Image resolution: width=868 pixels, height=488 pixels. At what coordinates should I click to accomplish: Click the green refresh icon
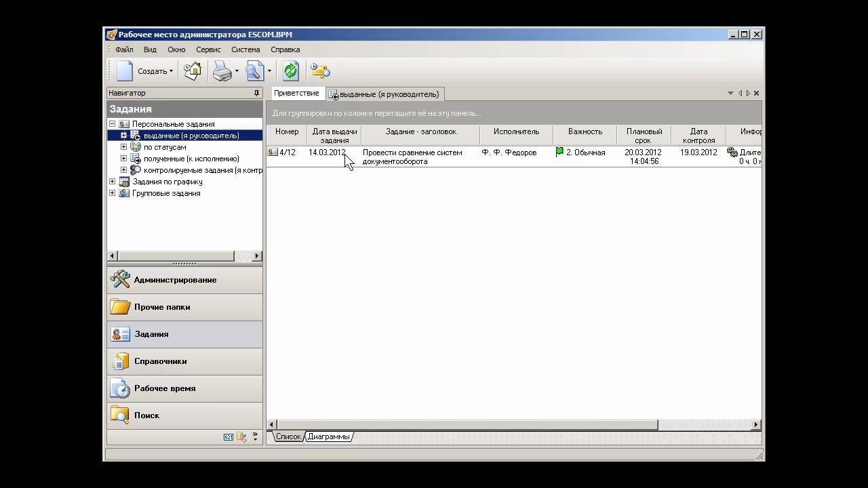(291, 70)
